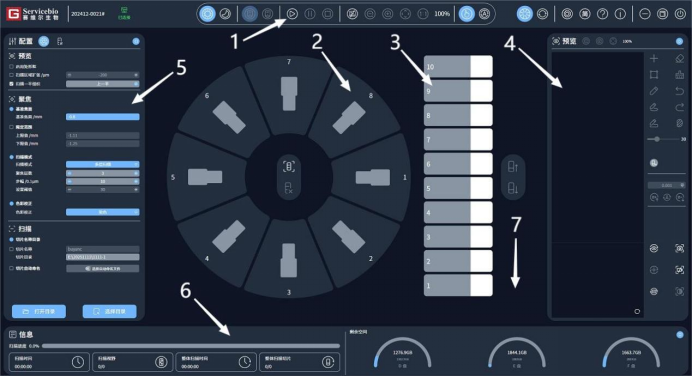The image size is (693, 377).
Task: Toggle second checkbox under 预览 section
Action: [11, 75]
